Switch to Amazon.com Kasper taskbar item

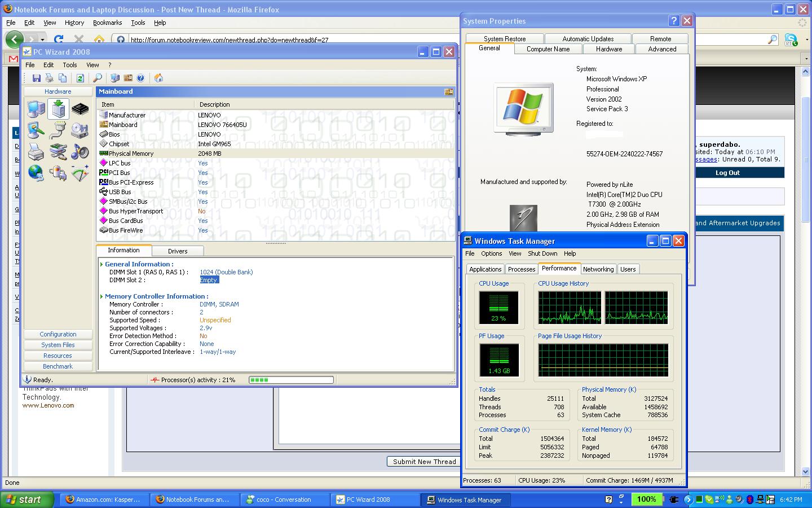(x=104, y=500)
